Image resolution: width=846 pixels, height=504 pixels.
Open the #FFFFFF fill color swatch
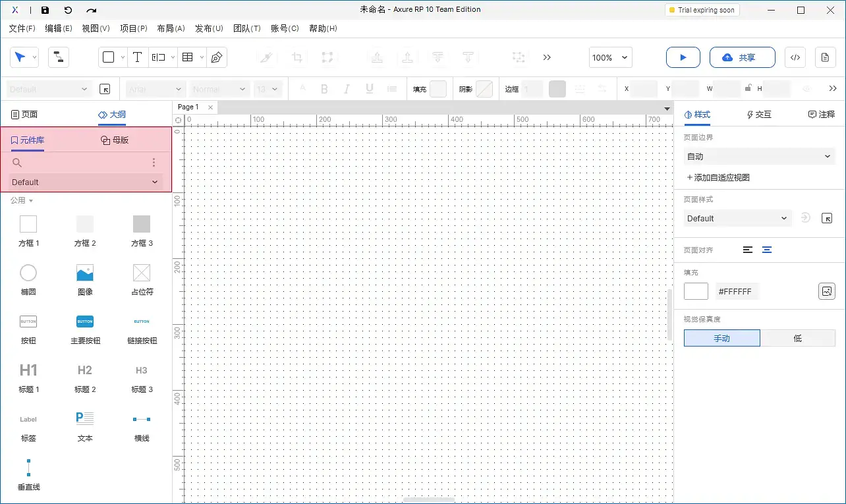pos(696,291)
